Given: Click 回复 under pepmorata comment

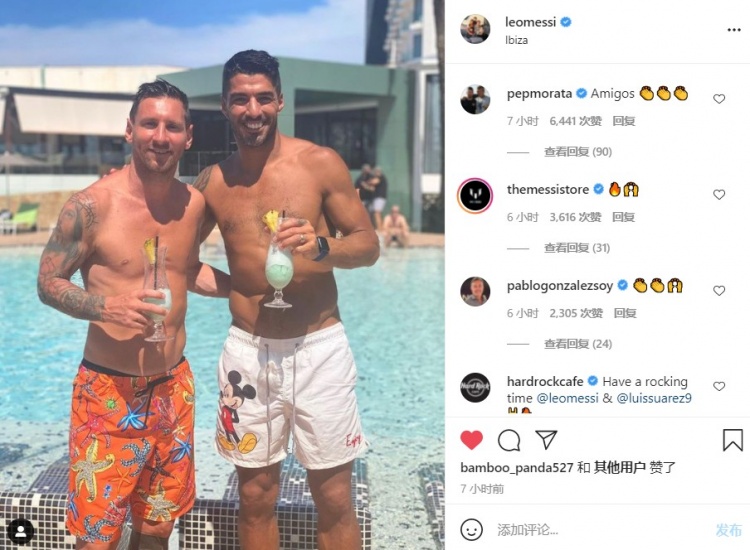Looking at the screenshot, I should (624, 121).
